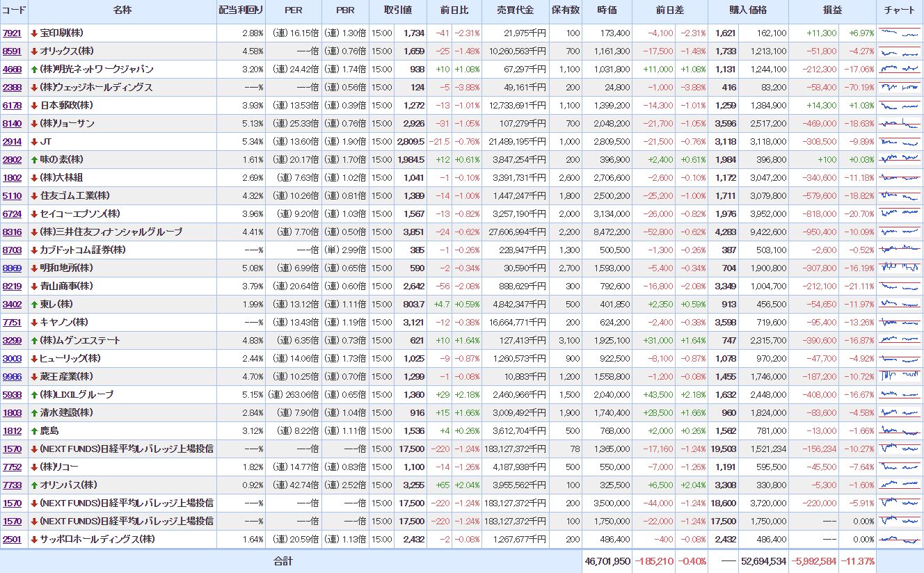Click the down arrow next to キヤノン(株)
Viewport: 924px width, 573px height.
(34, 323)
